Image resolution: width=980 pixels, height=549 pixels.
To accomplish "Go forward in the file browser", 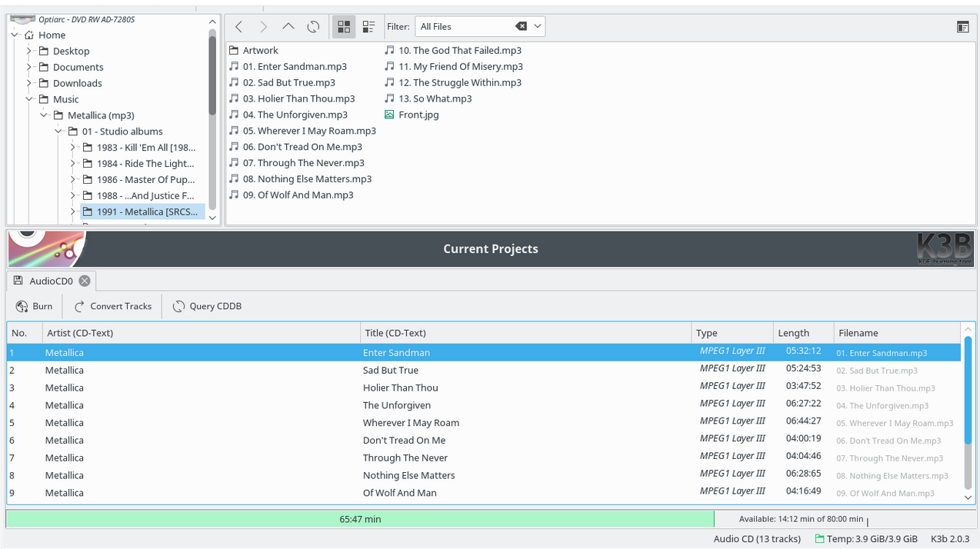I will click(x=264, y=27).
